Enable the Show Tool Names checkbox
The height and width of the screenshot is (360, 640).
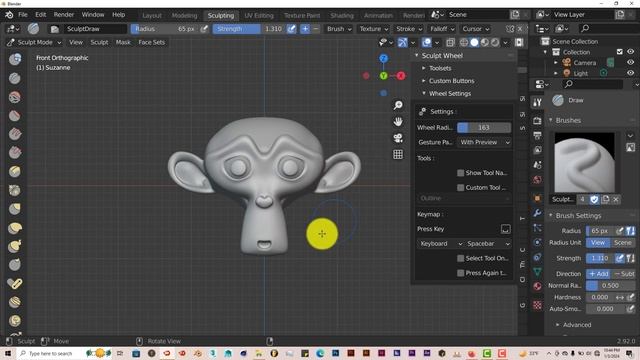coord(460,173)
